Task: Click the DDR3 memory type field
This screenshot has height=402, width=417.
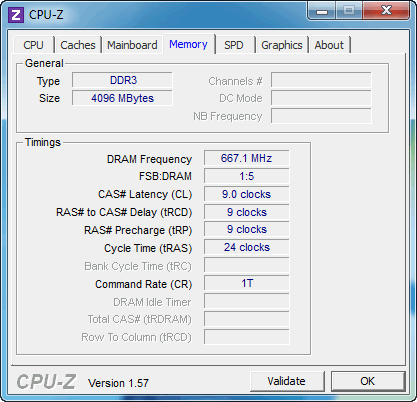Action: pyautogui.click(x=122, y=80)
